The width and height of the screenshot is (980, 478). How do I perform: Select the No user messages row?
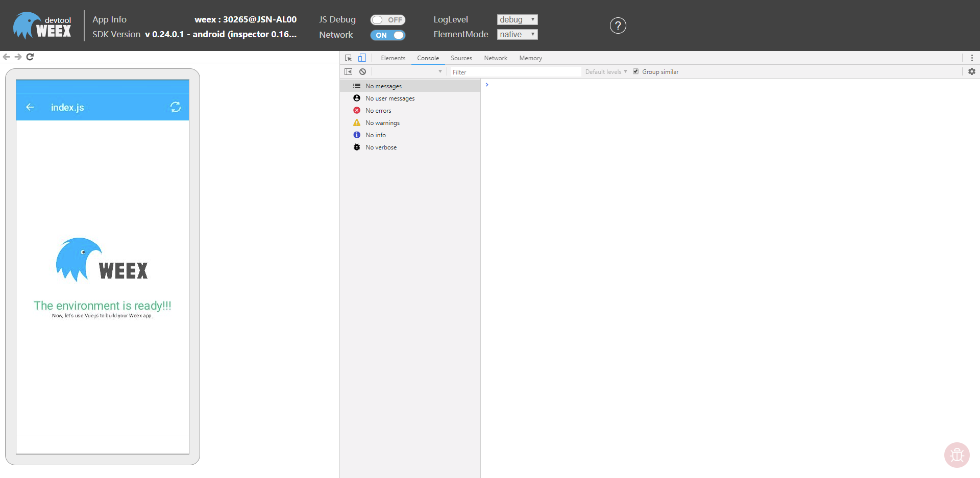pos(410,98)
